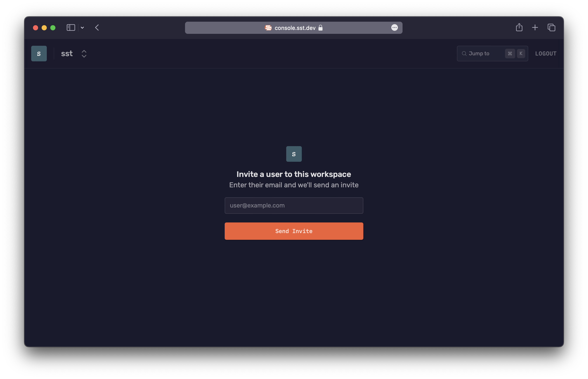Click the address bar lock icon

(x=321, y=28)
